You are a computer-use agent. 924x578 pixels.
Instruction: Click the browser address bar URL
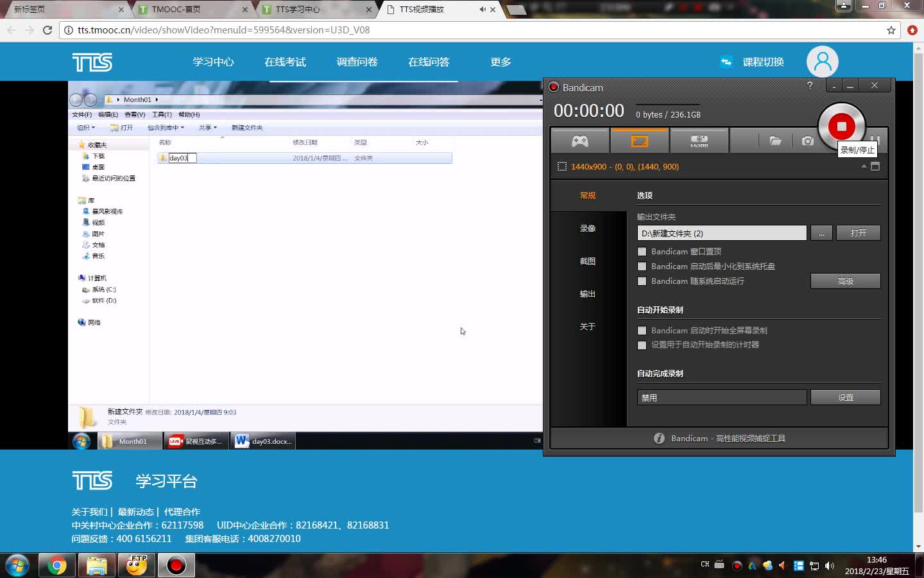(x=223, y=30)
